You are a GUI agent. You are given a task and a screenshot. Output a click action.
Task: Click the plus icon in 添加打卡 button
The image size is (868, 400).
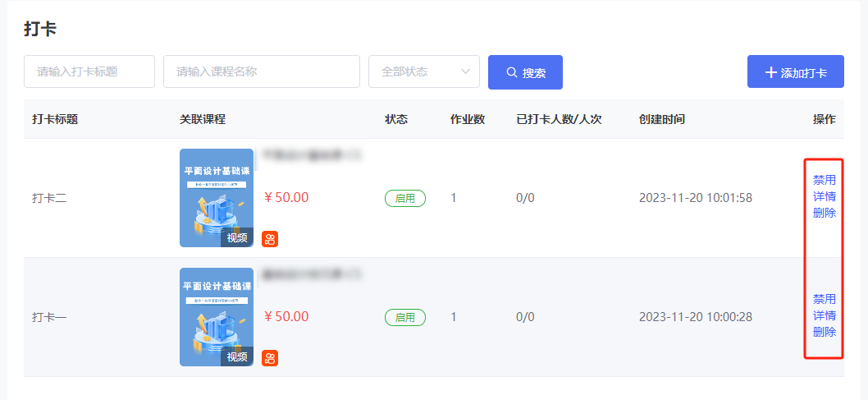770,72
